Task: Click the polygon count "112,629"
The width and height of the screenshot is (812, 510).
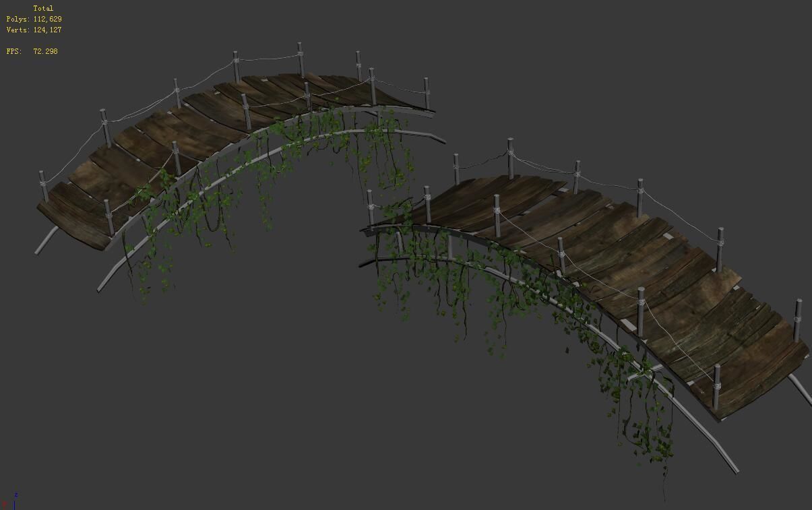Action: (x=47, y=19)
